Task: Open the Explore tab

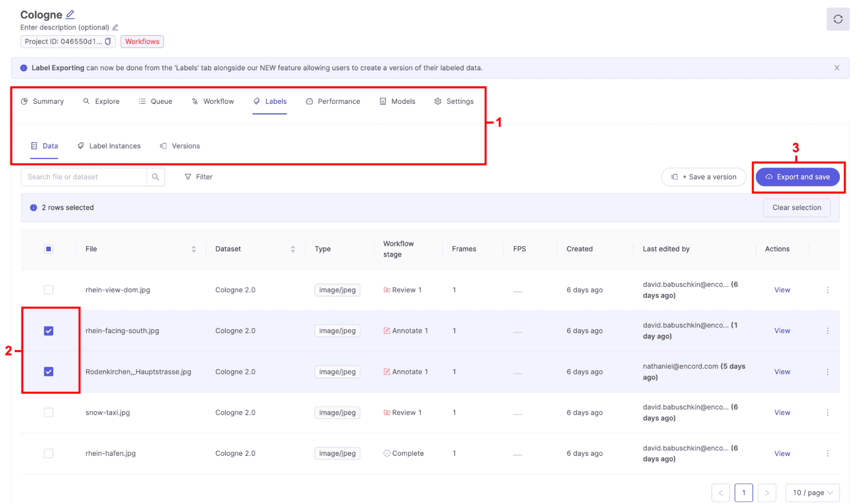Action: [101, 101]
